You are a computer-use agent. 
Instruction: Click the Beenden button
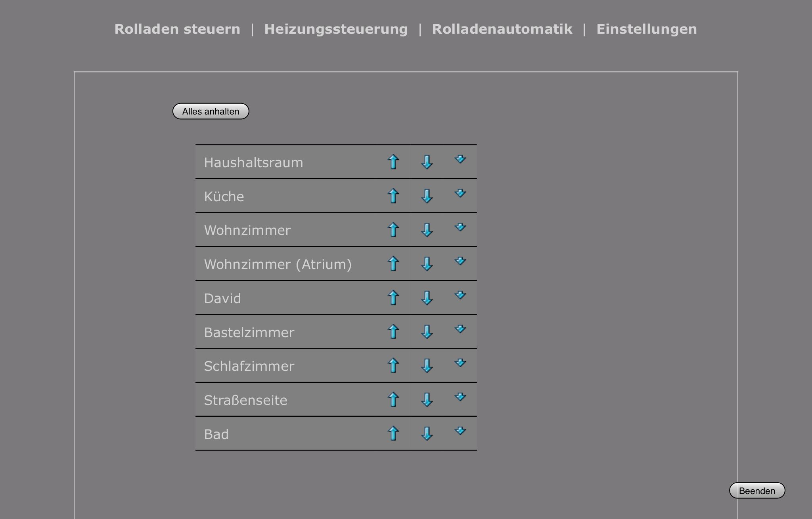click(x=757, y=491)
